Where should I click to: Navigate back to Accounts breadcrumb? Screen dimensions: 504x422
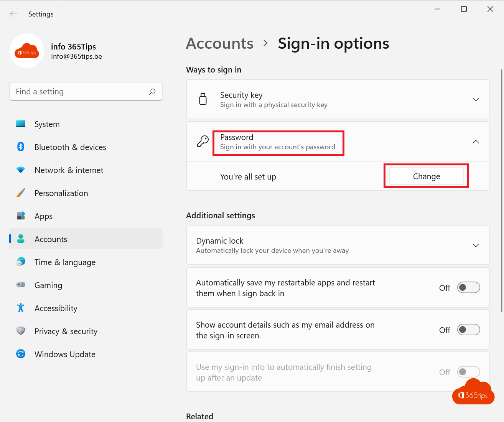tap(220, 44)
